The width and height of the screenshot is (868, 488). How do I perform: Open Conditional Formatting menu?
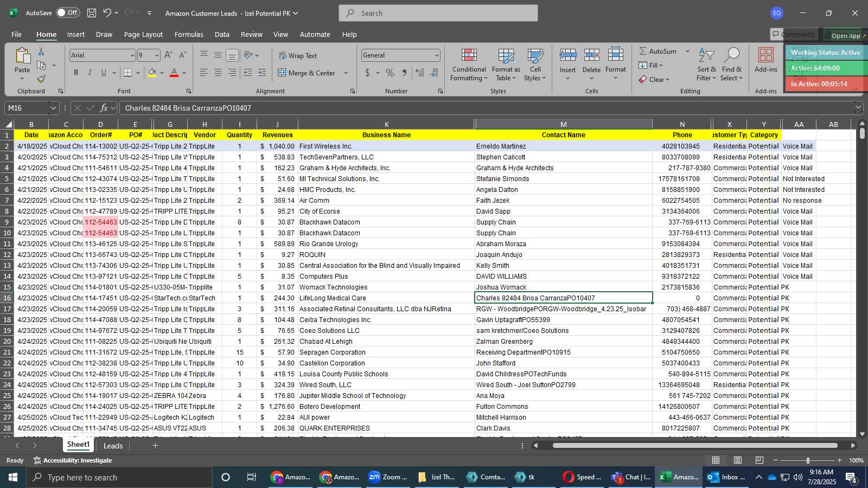point(469,65)
